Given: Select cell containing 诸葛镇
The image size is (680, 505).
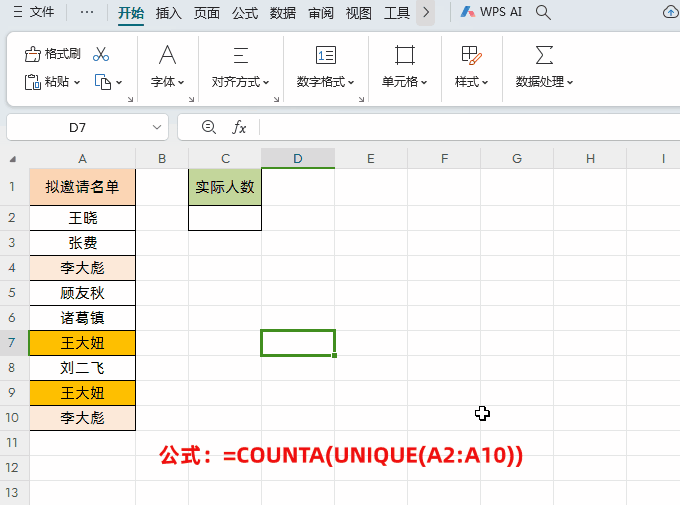Looking at the screenshot, I should pos(82,318).
